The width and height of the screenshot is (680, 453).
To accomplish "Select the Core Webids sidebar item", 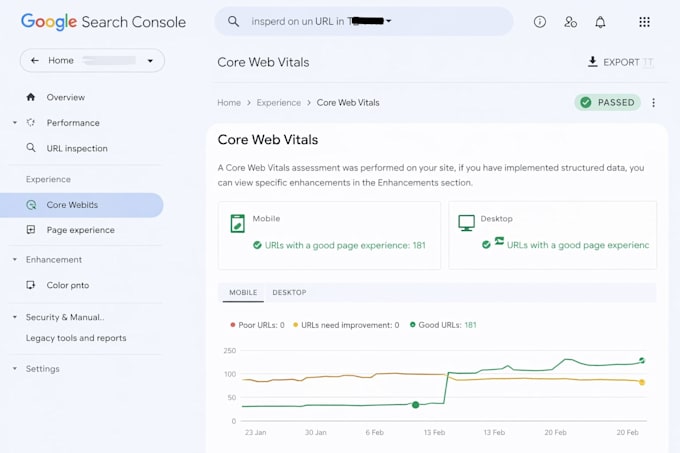I will coord(82,205).
